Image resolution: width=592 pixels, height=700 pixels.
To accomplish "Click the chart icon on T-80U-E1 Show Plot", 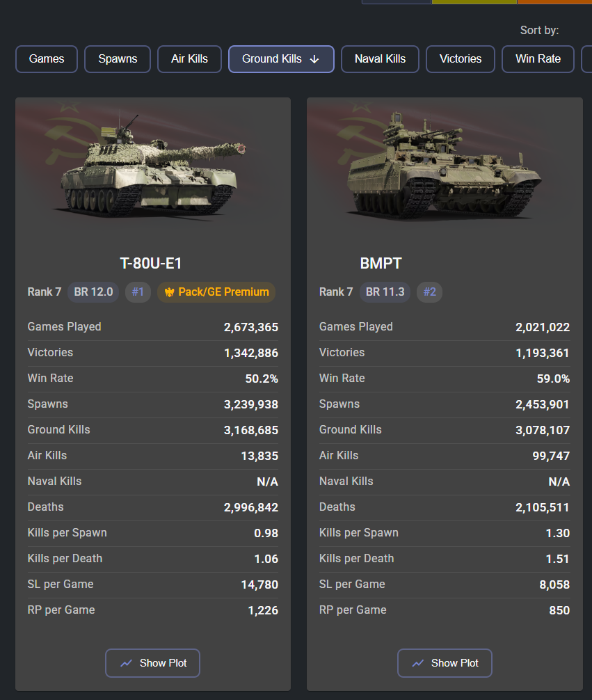I will click(x=126, y=663).
